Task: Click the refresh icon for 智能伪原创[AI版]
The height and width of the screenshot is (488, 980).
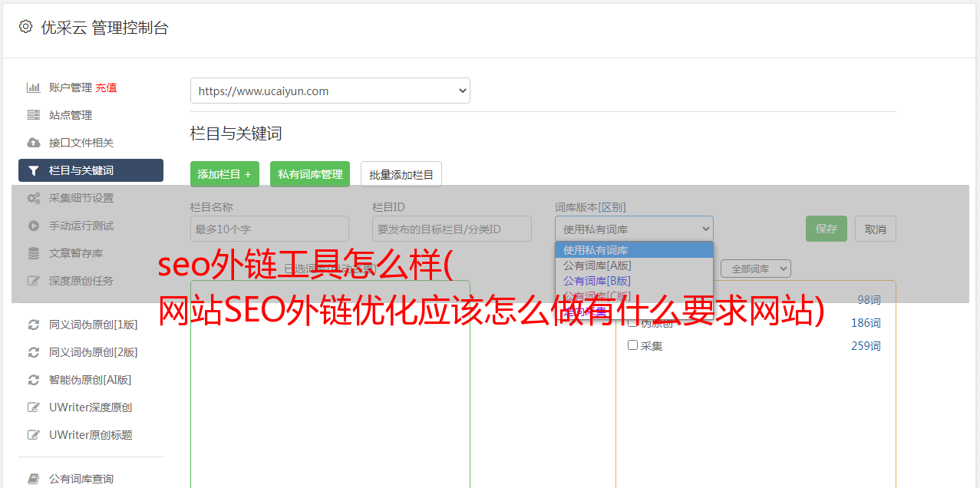Action: coord(34,380)
